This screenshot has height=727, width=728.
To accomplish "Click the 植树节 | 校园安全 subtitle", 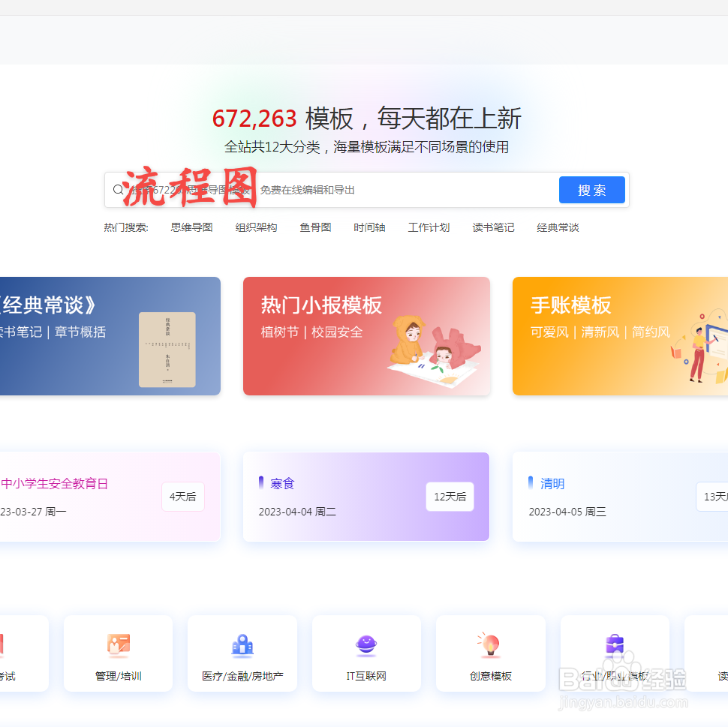I will pos(311,332).
